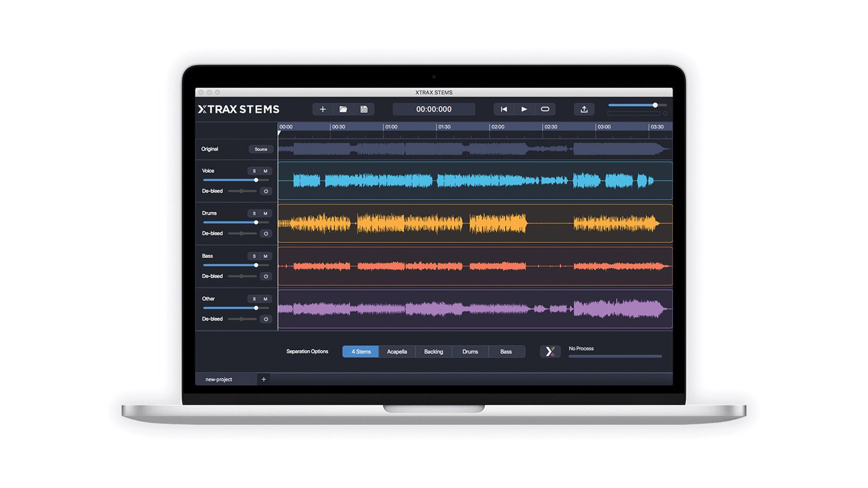Select the Acapella separation option
Screen dimensions: 868x488
(397, 352)
